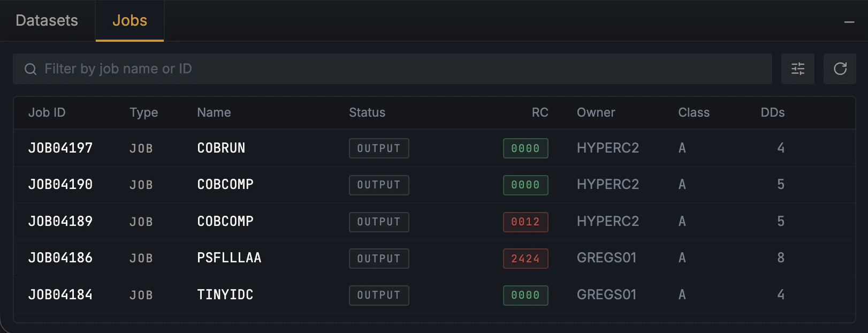This screenshot has width=868, height=333.
Task: Sort by the Status column header
Action: point(367,112)
